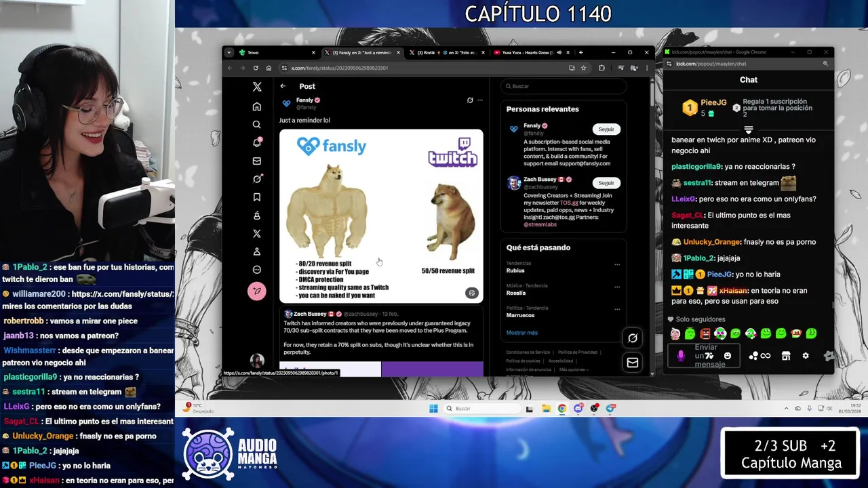Open the floating messages button
This screenshot has width=868, height=488.
(633, 363)
